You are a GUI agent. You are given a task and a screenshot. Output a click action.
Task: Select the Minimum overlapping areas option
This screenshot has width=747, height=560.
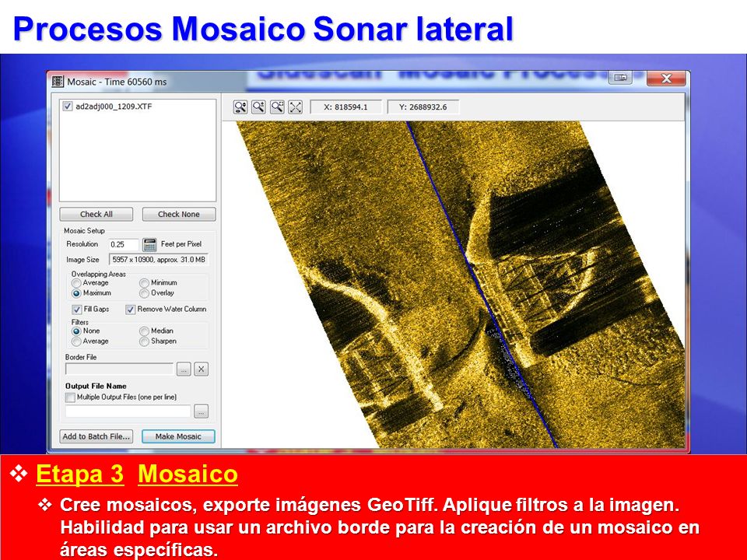pyautogui.click(x=145, y=283)
